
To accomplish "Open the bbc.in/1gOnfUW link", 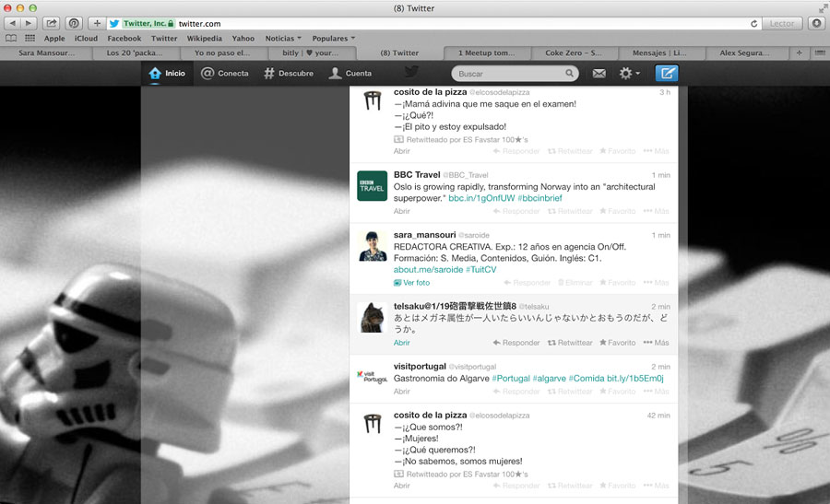I will pyautogui.click(x=481, y=198).
